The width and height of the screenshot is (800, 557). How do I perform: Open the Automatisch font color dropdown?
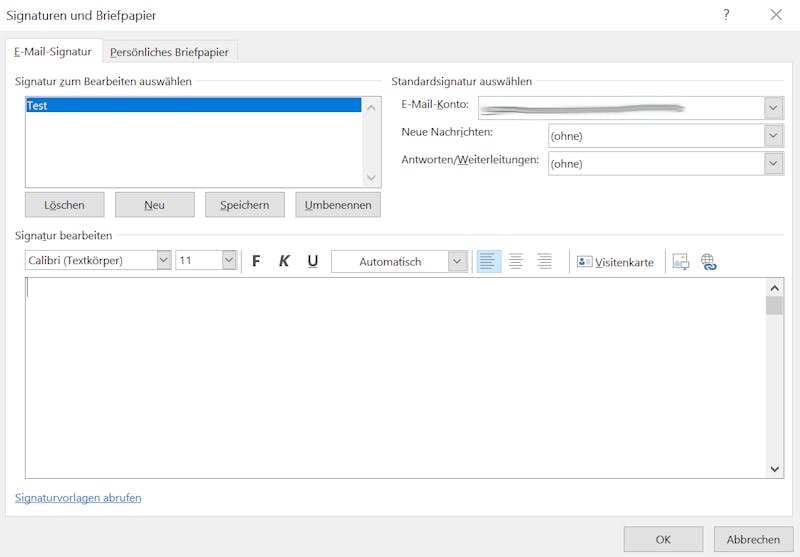tap(457, 262)
